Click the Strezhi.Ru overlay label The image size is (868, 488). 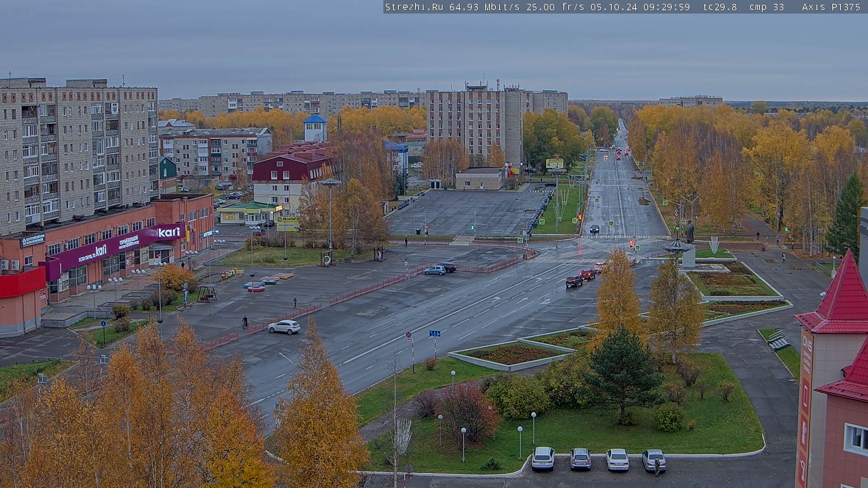[414, 7]
